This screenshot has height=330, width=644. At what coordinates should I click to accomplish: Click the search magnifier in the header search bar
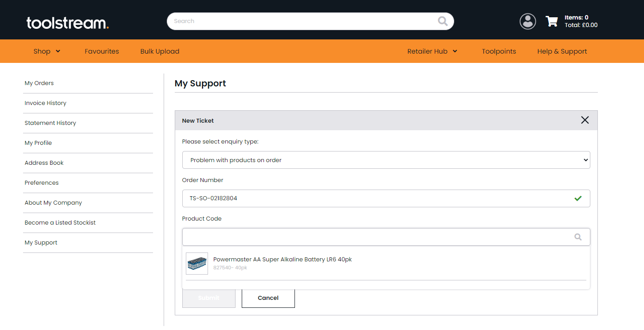pos(443,21)
